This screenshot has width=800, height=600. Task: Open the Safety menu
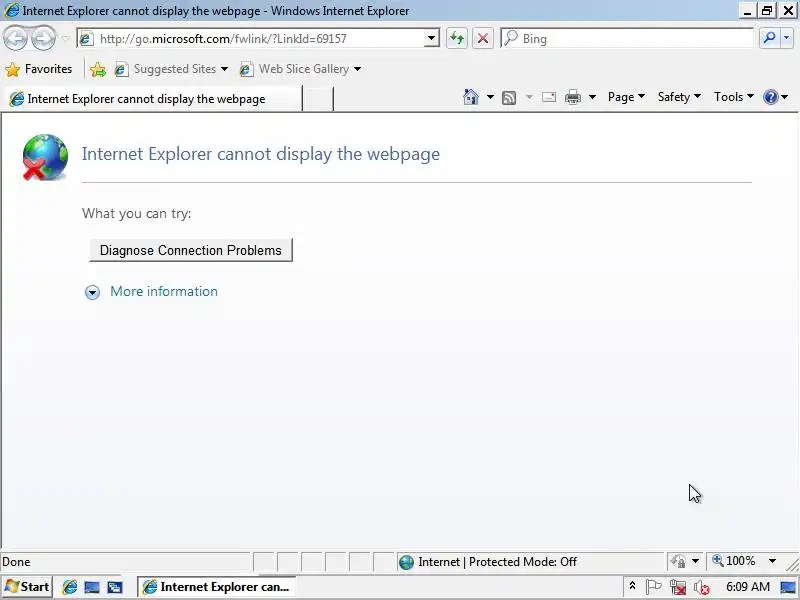tap(679, 97)
